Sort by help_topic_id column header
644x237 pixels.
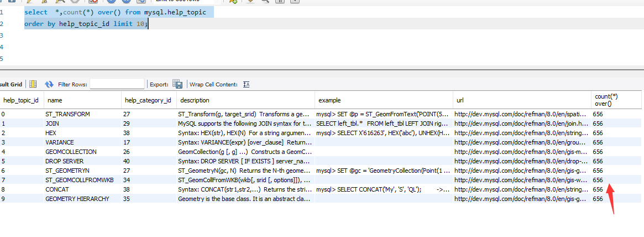(x=21, y=100)
